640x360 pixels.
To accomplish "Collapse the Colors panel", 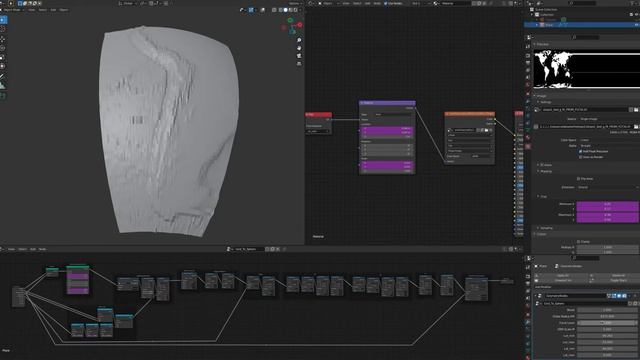I will (540, 234).
